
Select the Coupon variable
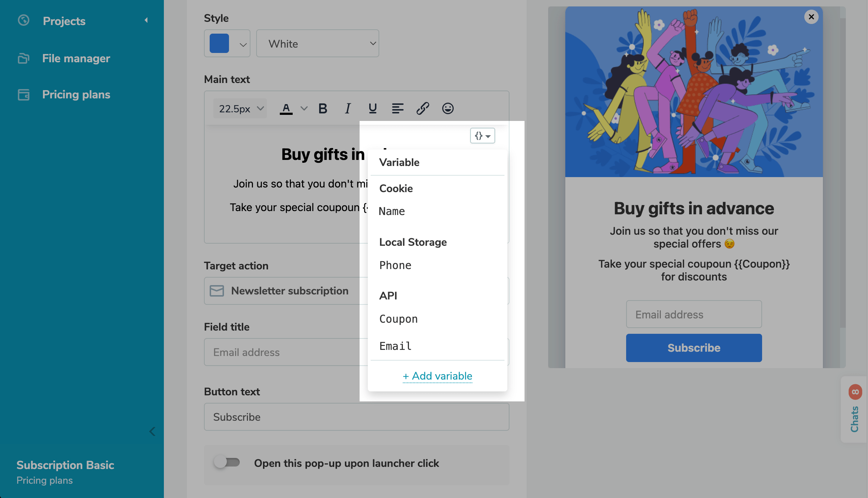(x=398, y=319)
